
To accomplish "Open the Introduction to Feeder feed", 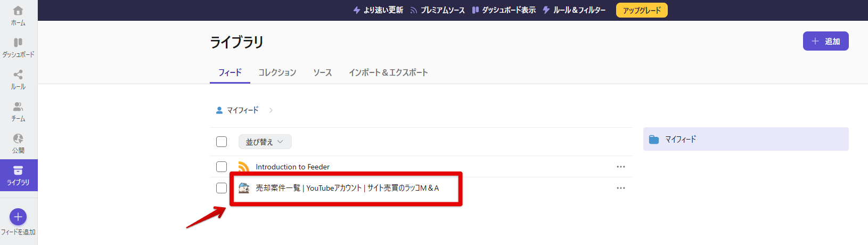I will tap(292, 167).
